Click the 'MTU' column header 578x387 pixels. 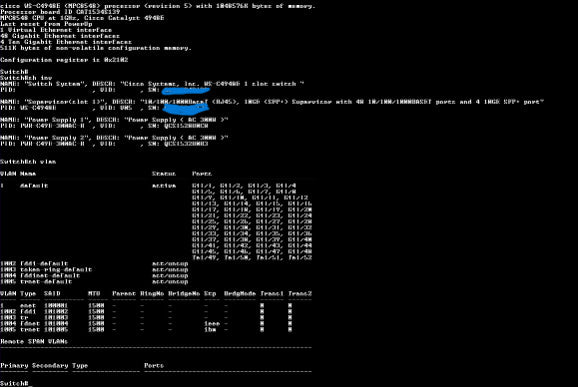click(94, 294)
